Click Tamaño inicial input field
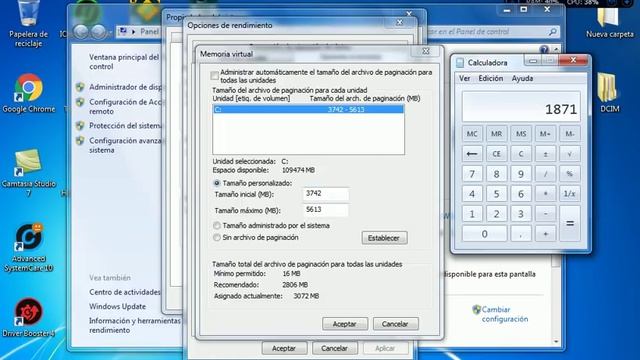 326,194
